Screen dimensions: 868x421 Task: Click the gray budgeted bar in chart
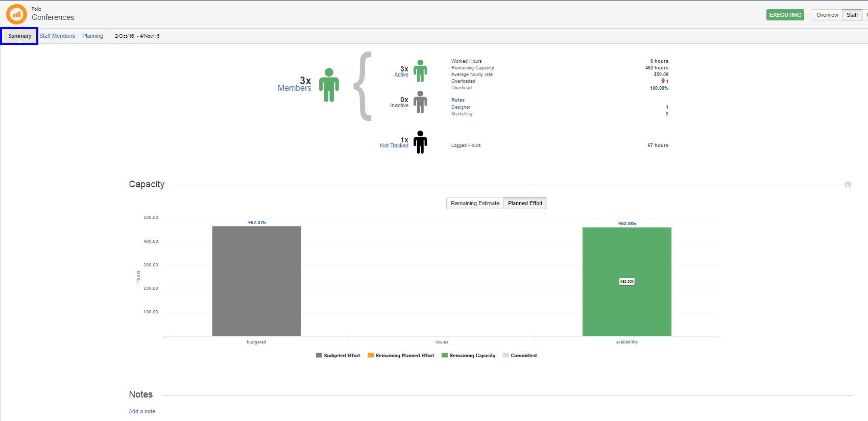pos(256,281)
